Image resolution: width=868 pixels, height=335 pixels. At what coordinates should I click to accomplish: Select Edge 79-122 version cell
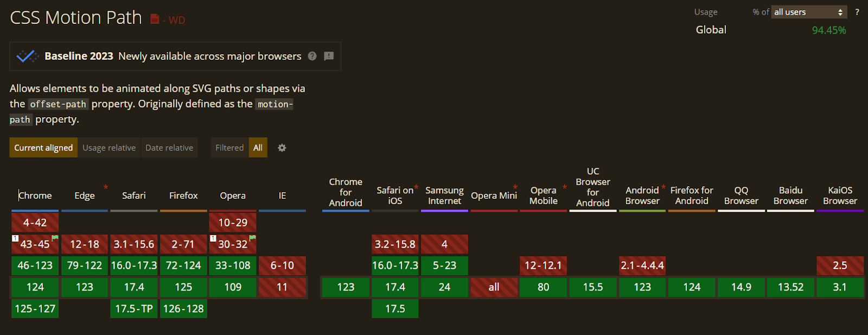tap(85, 266)
